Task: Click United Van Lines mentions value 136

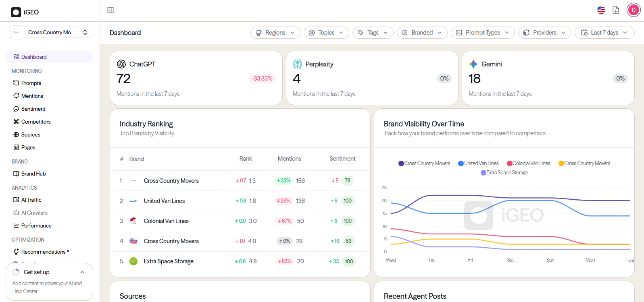Action: 300,201
